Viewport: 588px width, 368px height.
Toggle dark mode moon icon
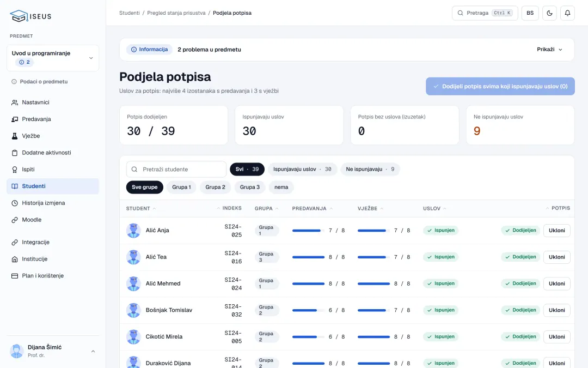click(549, 13)
